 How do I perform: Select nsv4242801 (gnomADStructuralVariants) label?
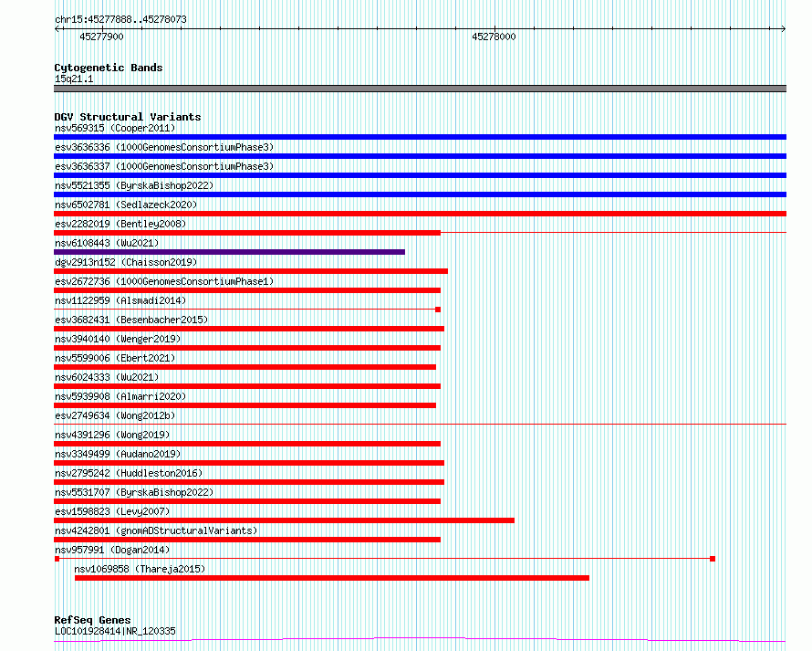[x=156, y=530]
